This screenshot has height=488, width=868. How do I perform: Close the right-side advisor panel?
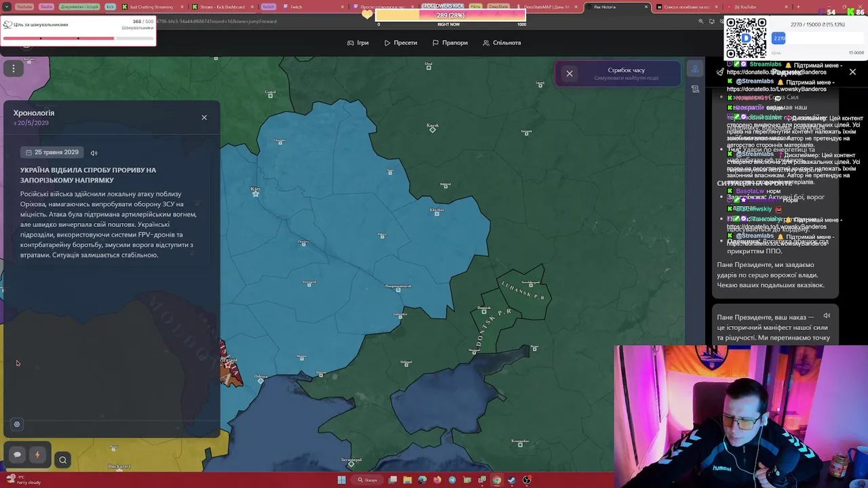coord(852,72)
